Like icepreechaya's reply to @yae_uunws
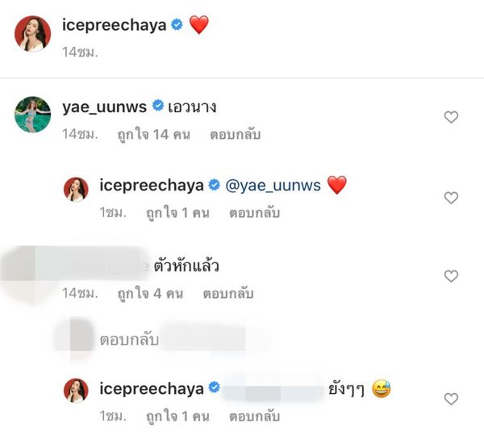 [451, 198]
